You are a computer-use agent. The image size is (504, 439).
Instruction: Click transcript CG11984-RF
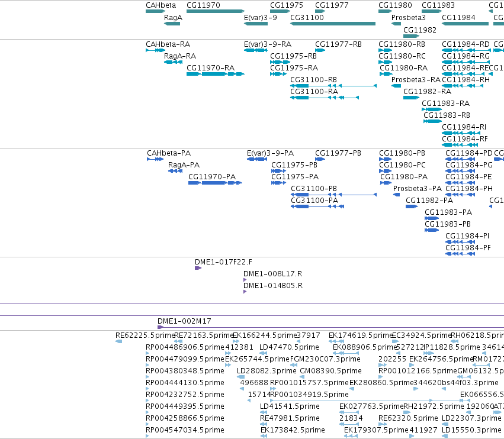[x=465, y=140]
